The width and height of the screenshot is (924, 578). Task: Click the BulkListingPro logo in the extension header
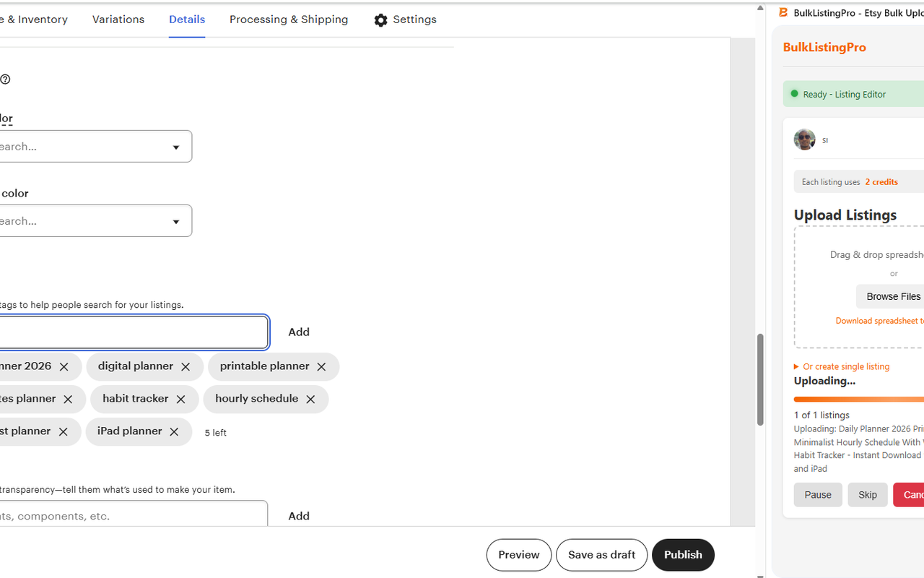tap(824, 47)
